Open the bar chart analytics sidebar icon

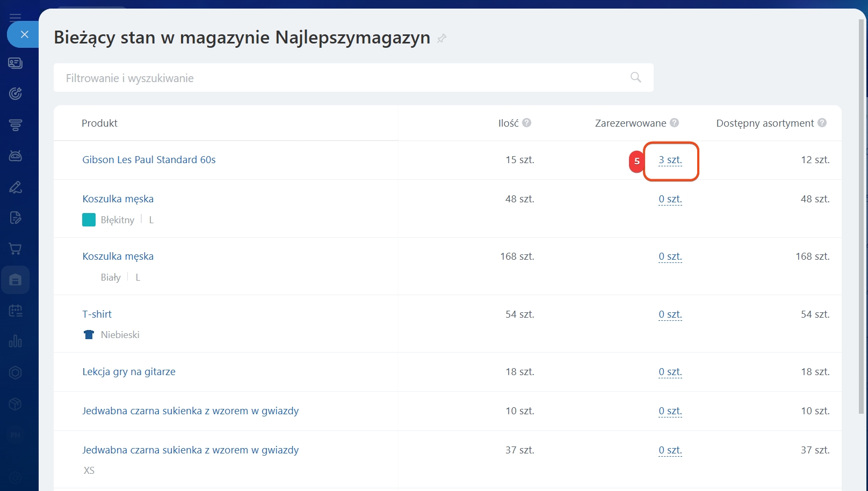point(16,341)
